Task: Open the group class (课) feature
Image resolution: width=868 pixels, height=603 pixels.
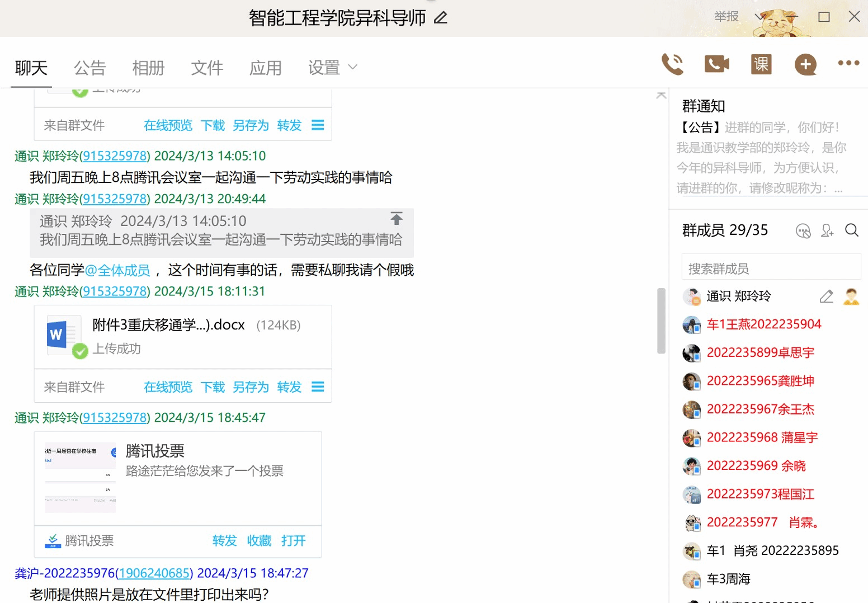Action: [761, 64]
